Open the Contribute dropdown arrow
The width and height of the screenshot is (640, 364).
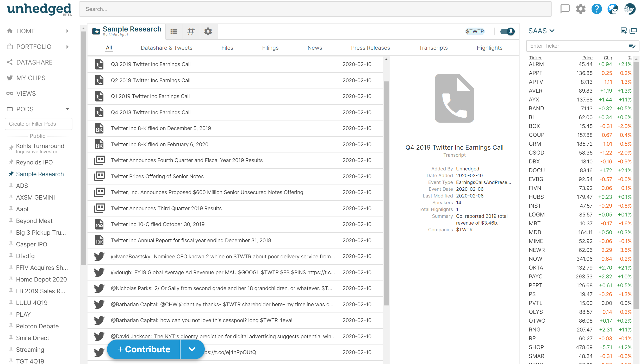click(192, 349)
